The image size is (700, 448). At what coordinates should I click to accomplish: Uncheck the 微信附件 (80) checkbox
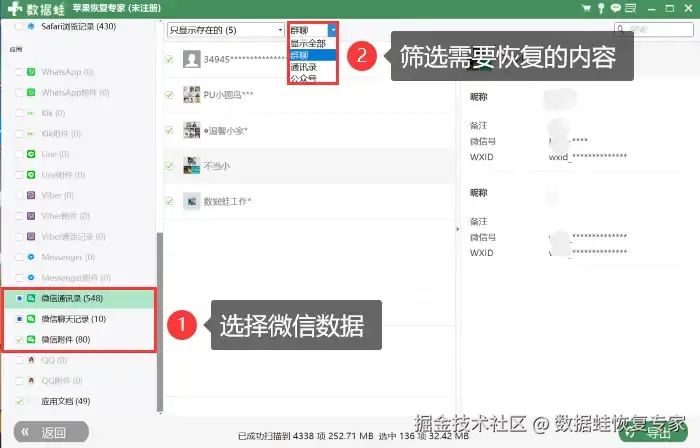point(19,339)
